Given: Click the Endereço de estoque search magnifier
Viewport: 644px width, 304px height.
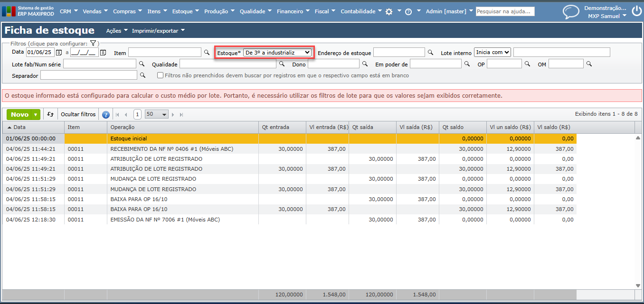Looking at the screenshot, I should pos(430,52).
